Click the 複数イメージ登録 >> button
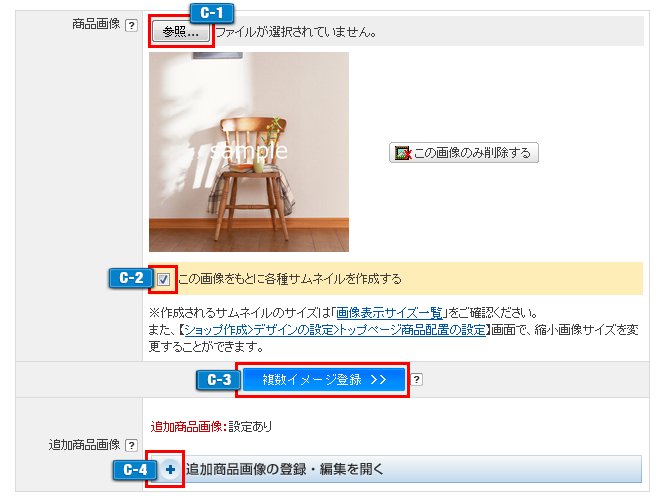This screenshot has width=663, height=503. point(324,380)
